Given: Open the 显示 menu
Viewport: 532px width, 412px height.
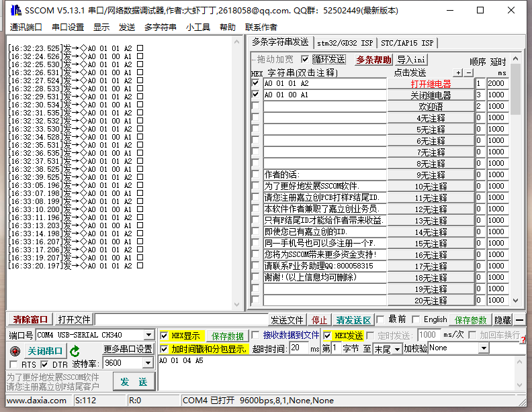Looking at the screenshot, I should (x=101, y=27).
